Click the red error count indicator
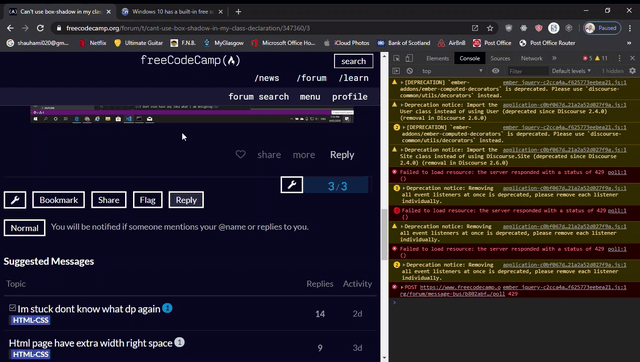Screen dimensions: 640x362 pos(587,58)
